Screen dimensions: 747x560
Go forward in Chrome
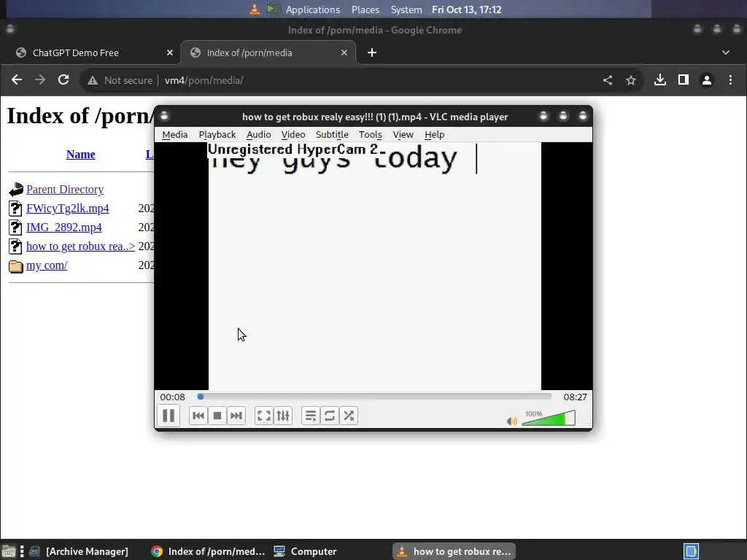[x=40, y=80]
